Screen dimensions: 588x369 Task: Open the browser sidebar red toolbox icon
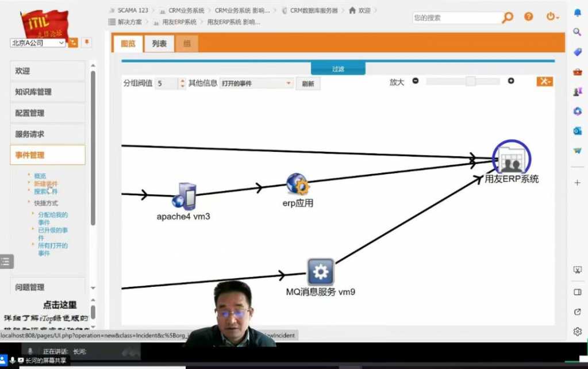(578, 72)
